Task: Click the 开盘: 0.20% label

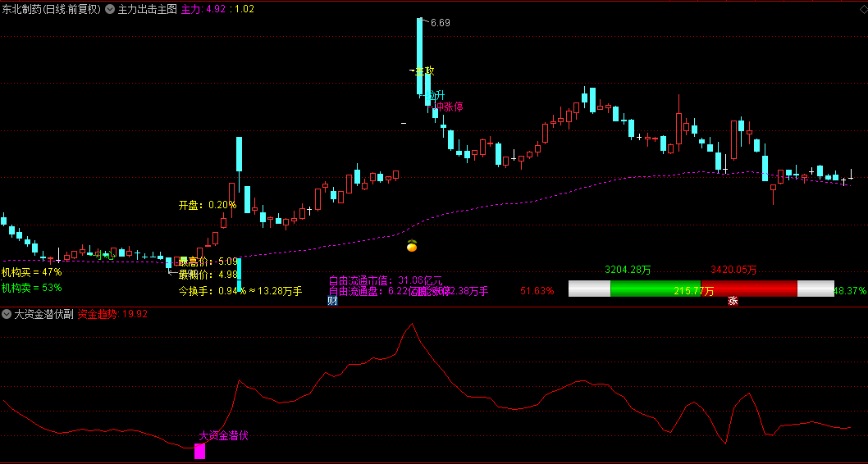Action: click(207, 205)
